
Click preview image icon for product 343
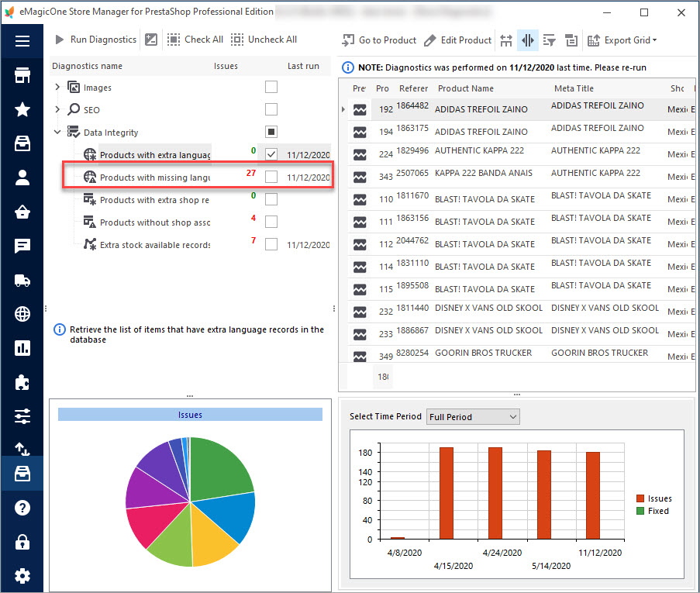(x=360, y=177)
